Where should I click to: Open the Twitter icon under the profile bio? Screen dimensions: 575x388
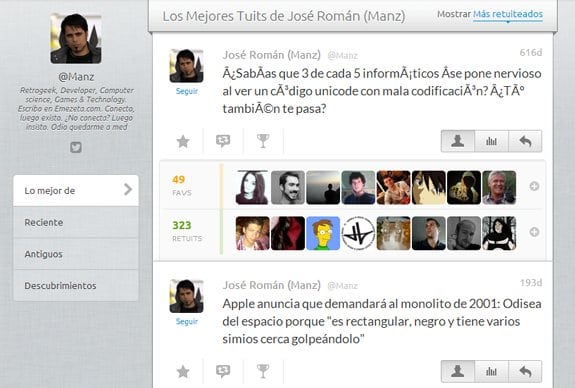click(76, 147)
